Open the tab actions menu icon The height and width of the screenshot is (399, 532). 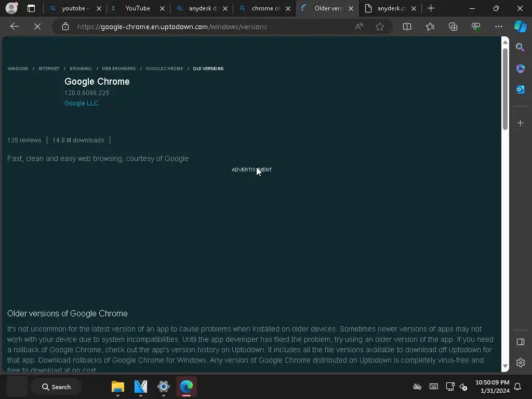(x=31, y=8)
